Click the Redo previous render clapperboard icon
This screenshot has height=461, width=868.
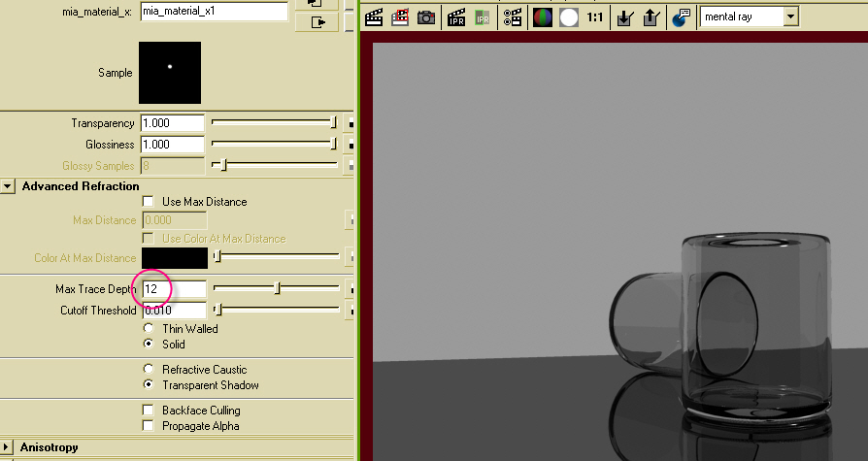coord(374,17)
